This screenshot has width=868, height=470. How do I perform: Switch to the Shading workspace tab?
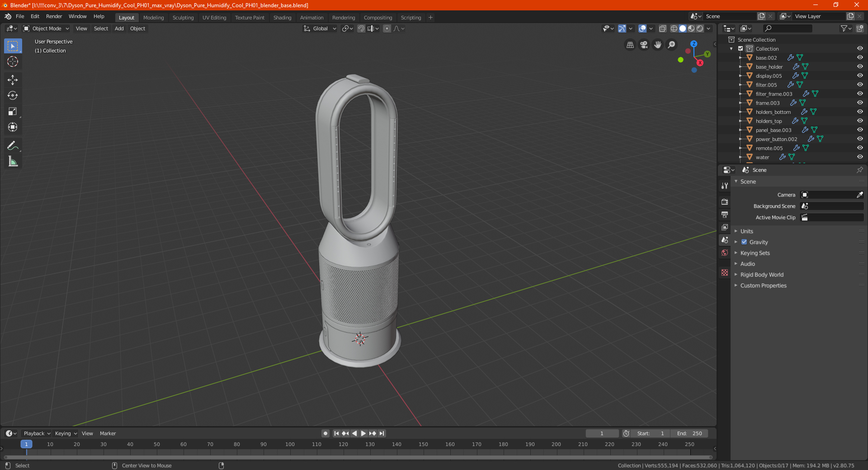282,18
